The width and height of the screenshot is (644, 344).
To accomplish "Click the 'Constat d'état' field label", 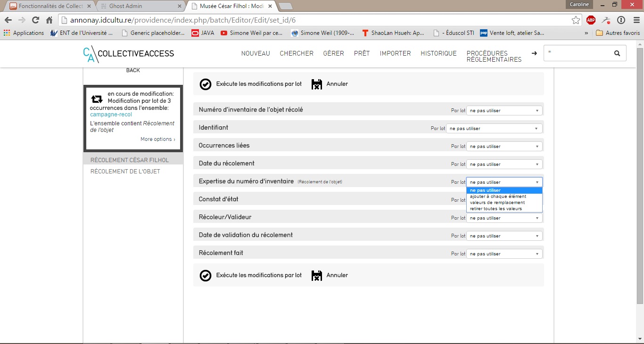I will click(218, 200).
